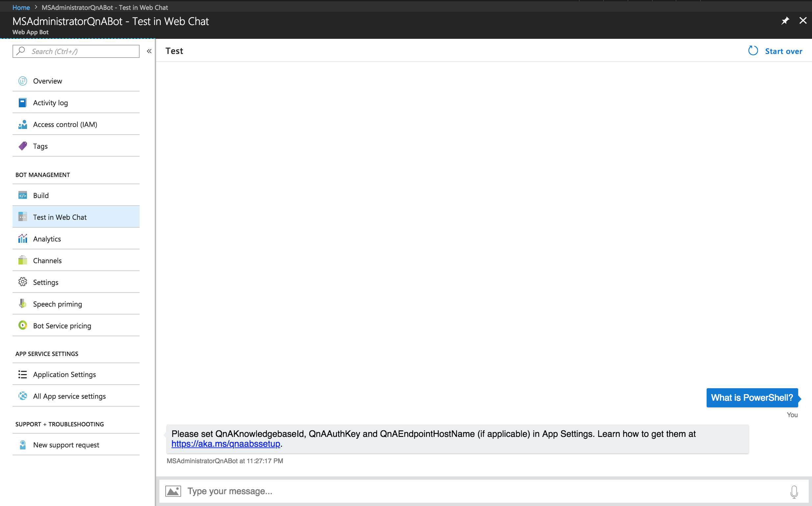
Task: Click the 'Web App Bot' subtitle
Action: (x=31, y=32)
